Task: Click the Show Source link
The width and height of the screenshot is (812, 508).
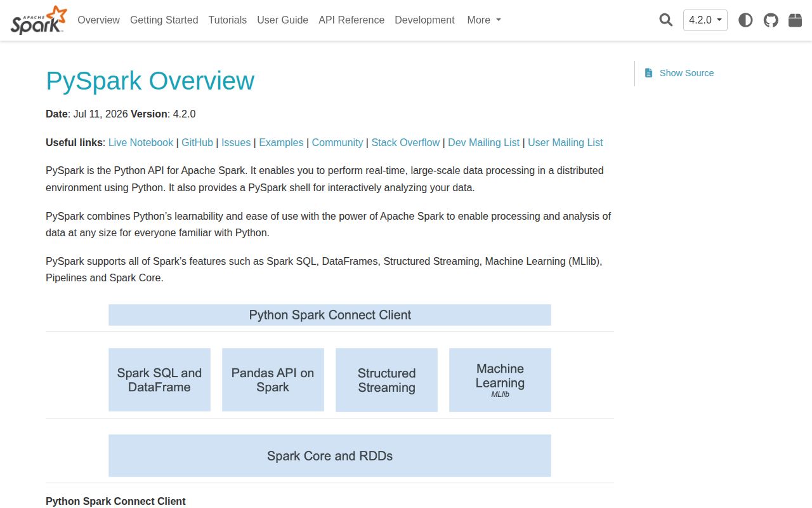Action: pos(686,73)
